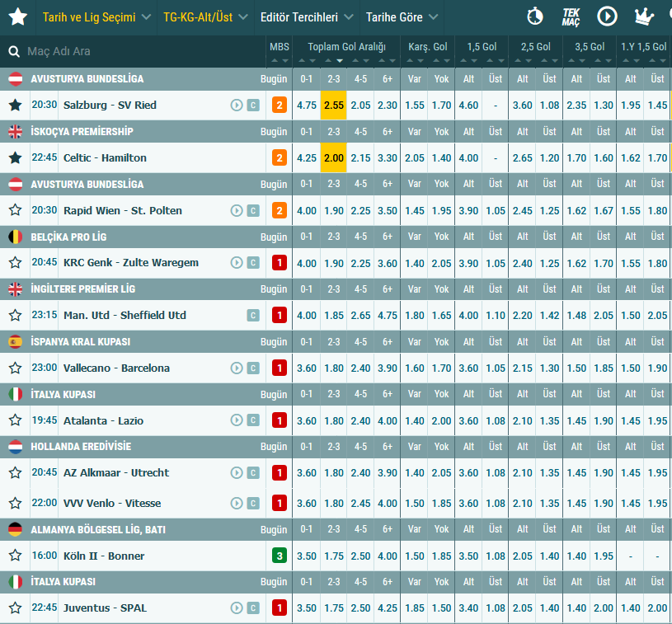Image resolution: width=672 pixels, height=624 pixels.
Task: Select 0-1 goals odd 4.75 for Salzburg - SV Ried
Action: click(x=307, y=105)
